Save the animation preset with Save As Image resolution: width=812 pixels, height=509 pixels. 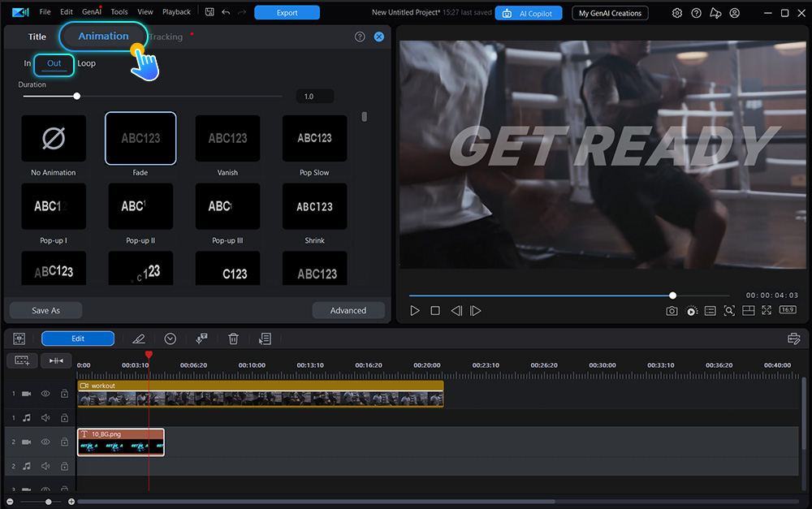point(45,310)
